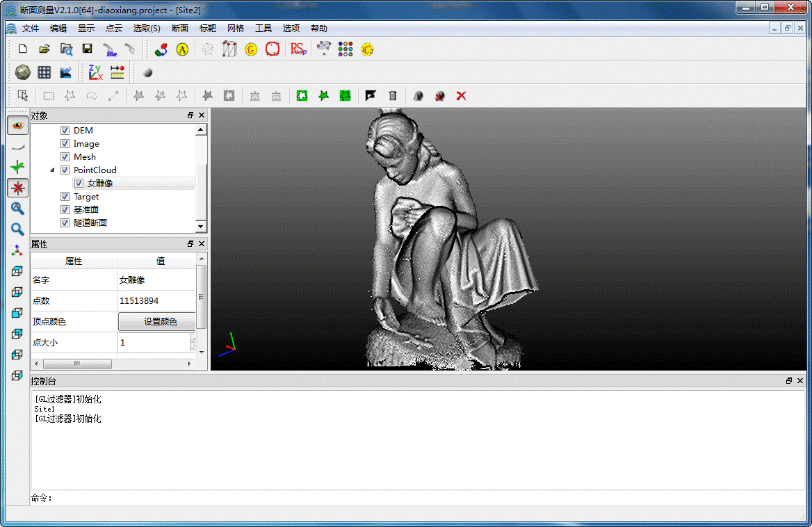This screenshot has width=812, height=527.
Task: Select the rectangle selection tool
Action: [49, 96]
